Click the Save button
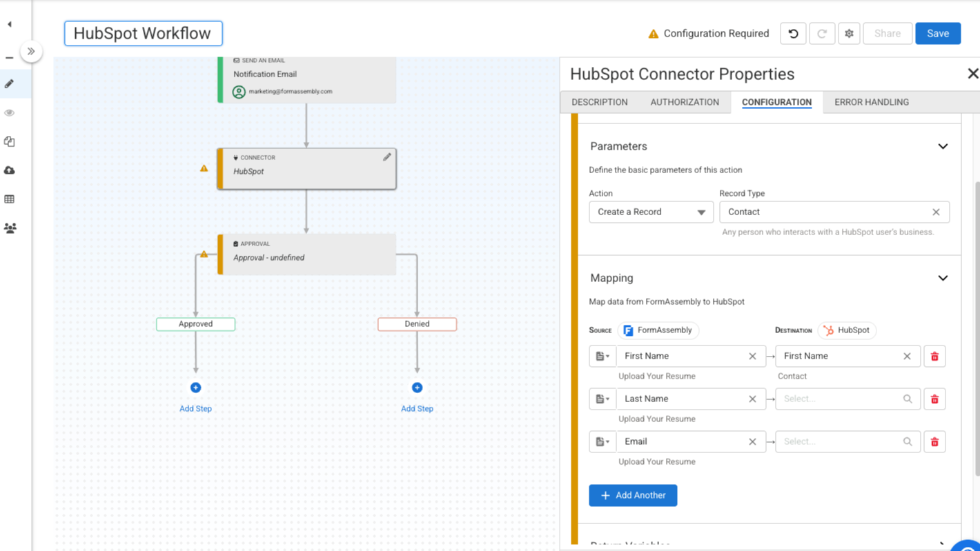Screen dimensions: 980x551 click(937, 33)
